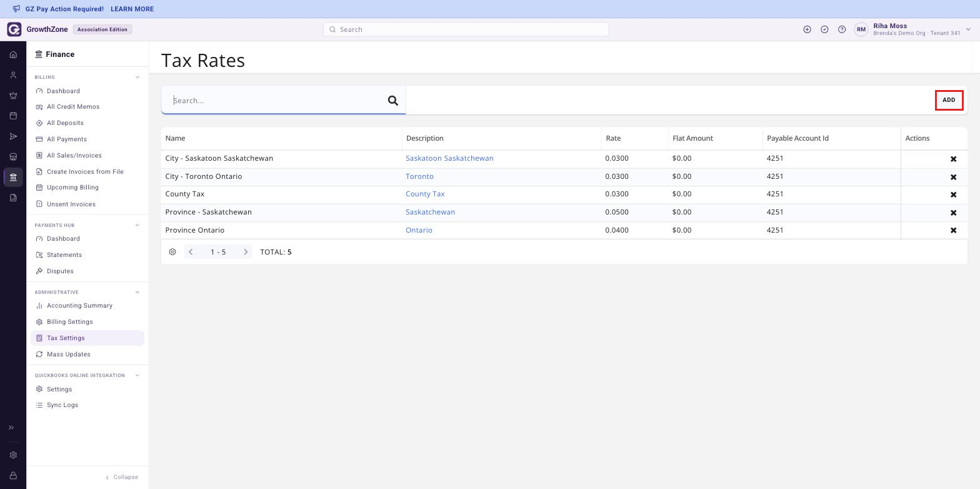980x489 pixels.
Task: Sort by the Rate column header
Action: coord(612,138)
